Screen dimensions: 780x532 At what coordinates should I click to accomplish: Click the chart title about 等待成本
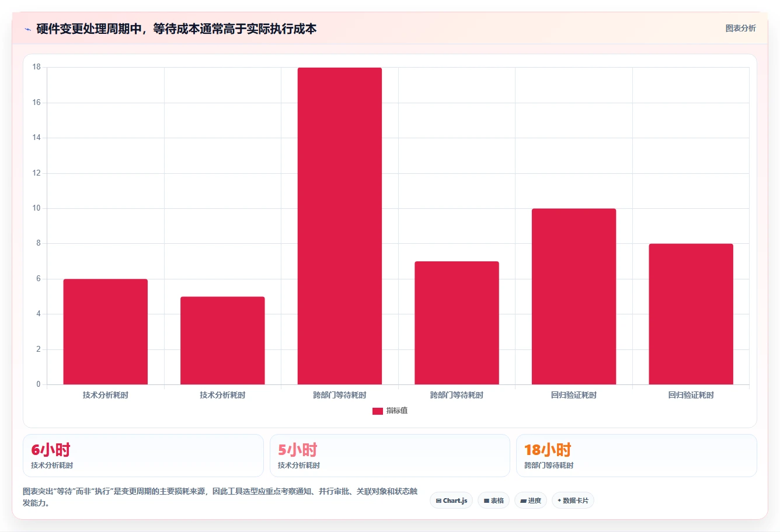[x=176, y=29]
